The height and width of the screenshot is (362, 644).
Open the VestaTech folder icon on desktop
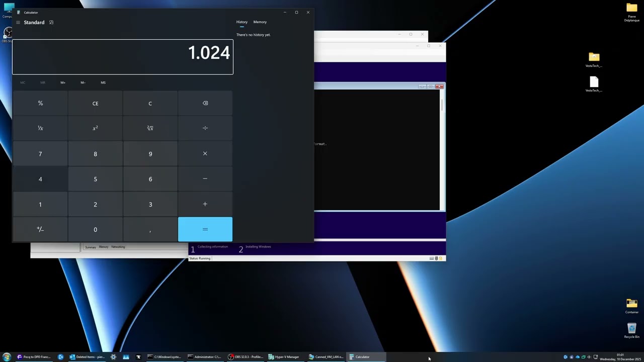coord(594,60)
